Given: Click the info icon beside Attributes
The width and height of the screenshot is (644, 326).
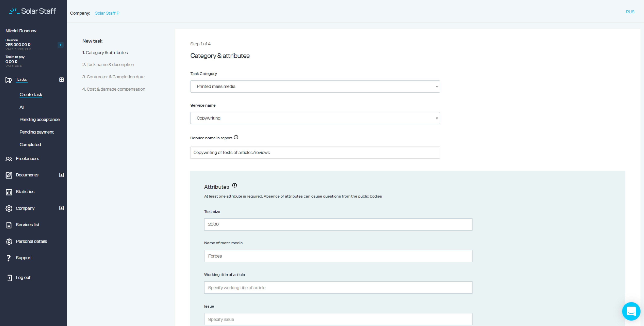Looking at the screenshot, I should tap(234, 185).
